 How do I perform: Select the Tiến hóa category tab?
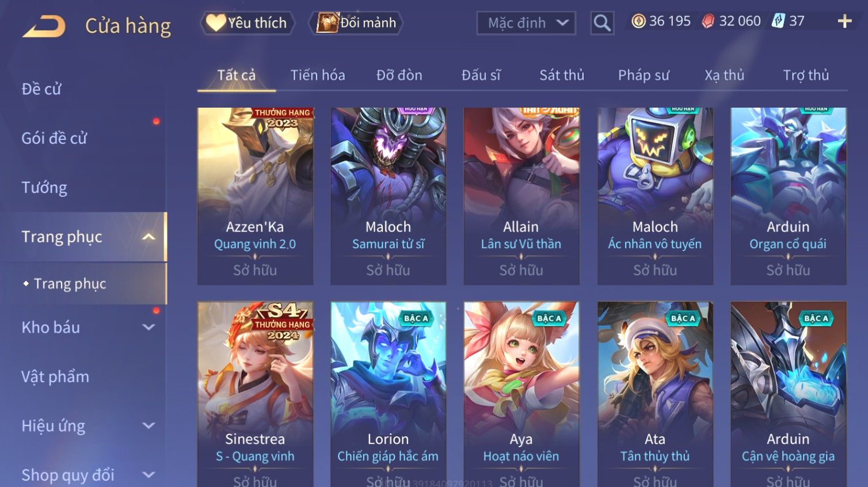click(x=318, y=75)
